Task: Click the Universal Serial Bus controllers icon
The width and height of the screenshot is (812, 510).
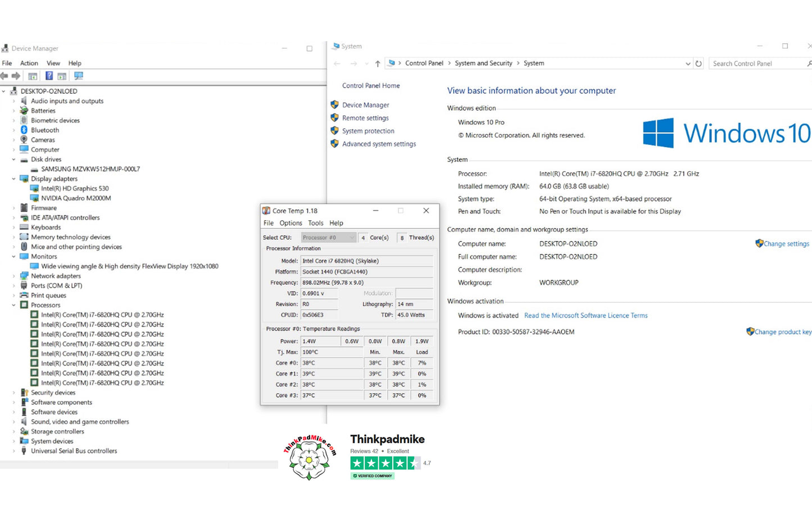Action: coord(24,451)
